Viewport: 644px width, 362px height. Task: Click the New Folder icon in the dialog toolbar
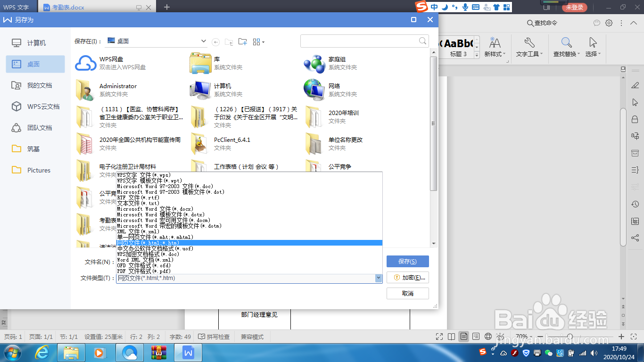[x=242, y=41]
